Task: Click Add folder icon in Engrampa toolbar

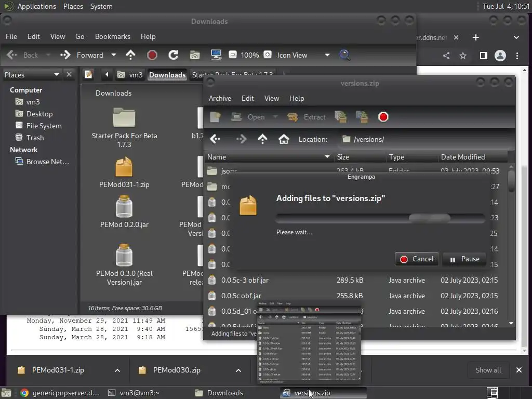Action: click(x=362, y=117)
